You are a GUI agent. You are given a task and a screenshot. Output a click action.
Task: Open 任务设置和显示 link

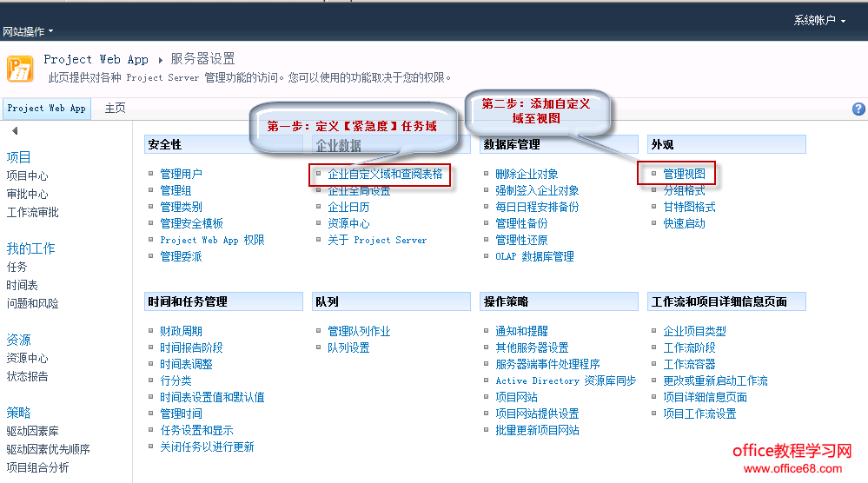pos(196,430)
